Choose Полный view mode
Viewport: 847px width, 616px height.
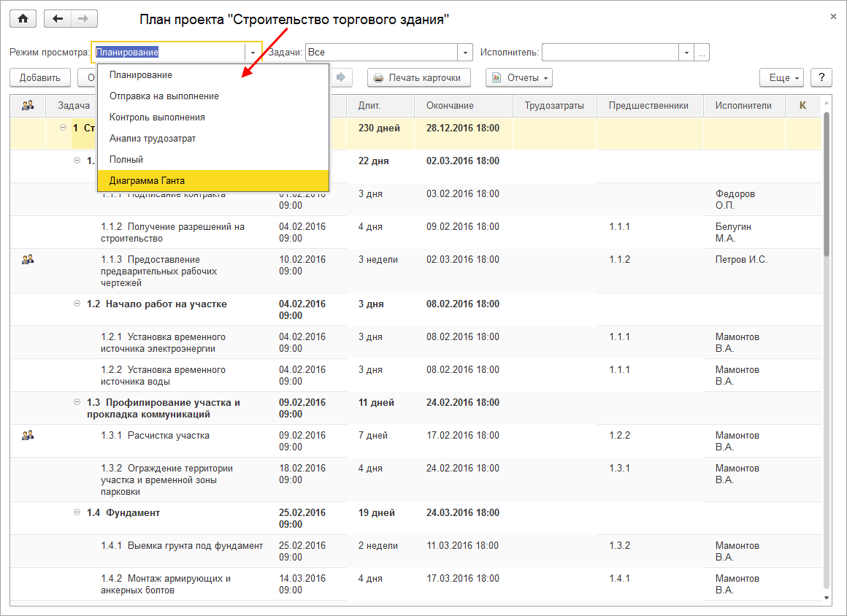click(x=213, y=159)
